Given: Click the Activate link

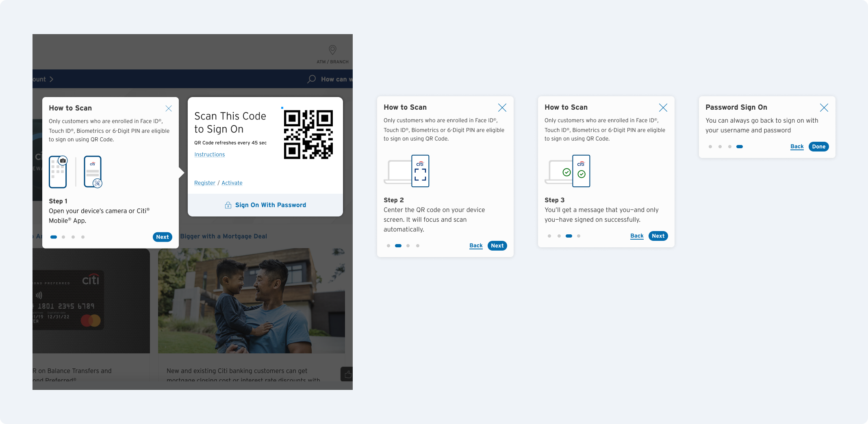Looking at the screenshot, I should 232,183.
